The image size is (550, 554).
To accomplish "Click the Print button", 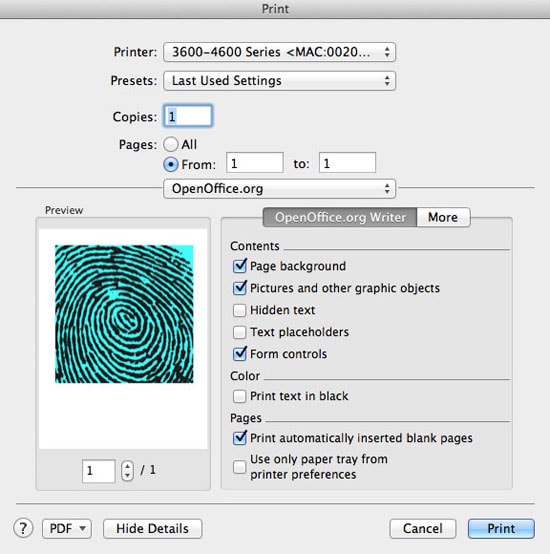I will 501,529.
